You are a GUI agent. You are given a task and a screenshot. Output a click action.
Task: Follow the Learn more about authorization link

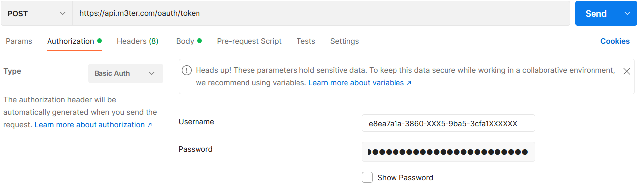[x=93, y=125]
